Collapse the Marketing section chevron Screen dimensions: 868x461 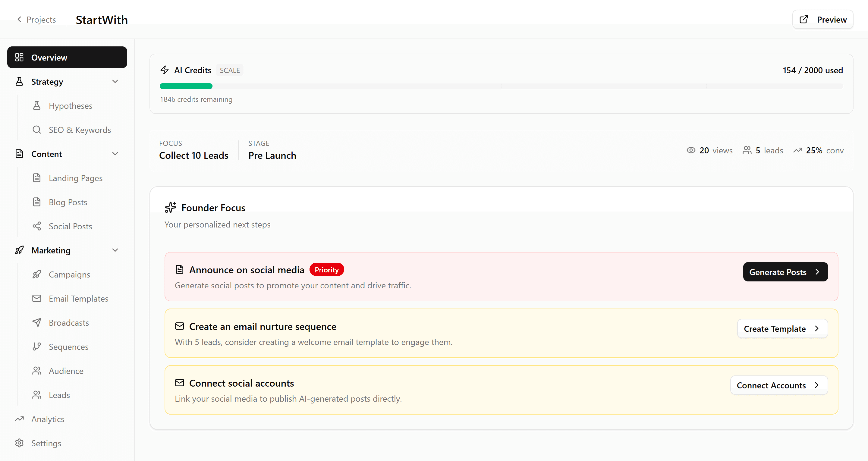[115, 250]
